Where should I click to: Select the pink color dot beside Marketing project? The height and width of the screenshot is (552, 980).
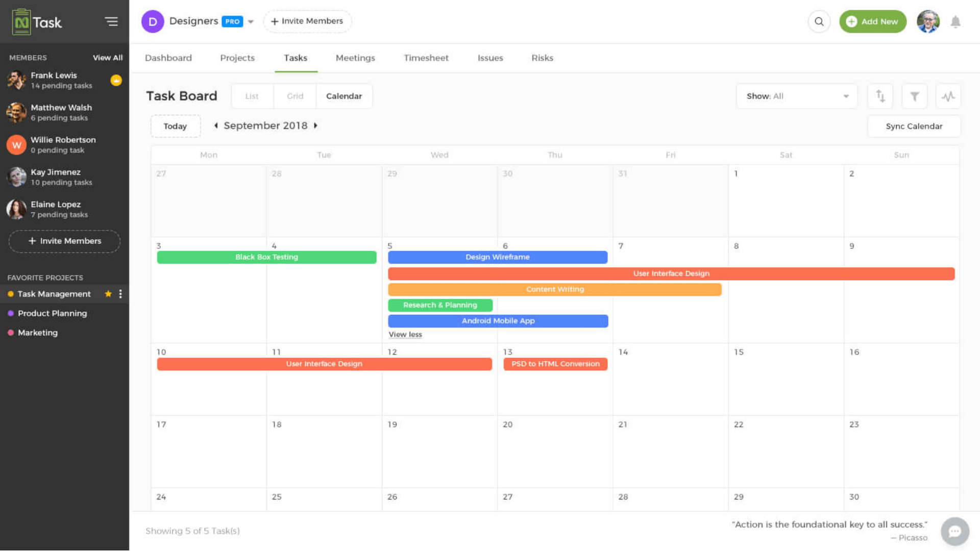click(x=11, y=333)
